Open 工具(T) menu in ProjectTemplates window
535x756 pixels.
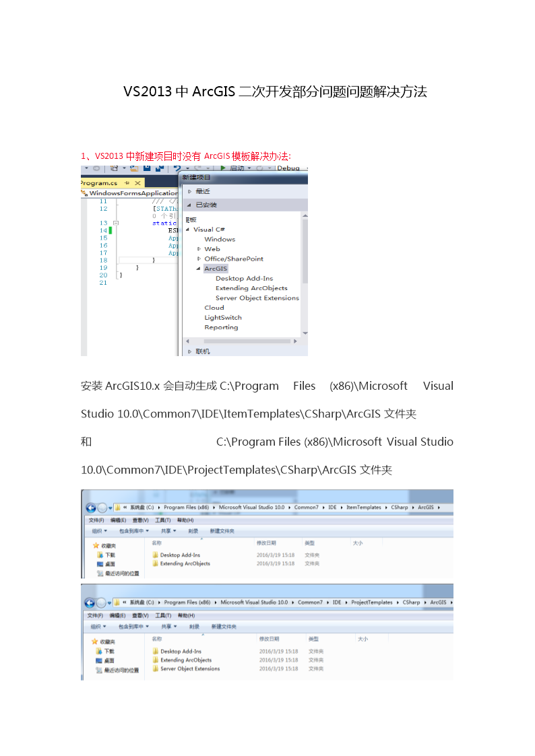(x=163, y=616)
